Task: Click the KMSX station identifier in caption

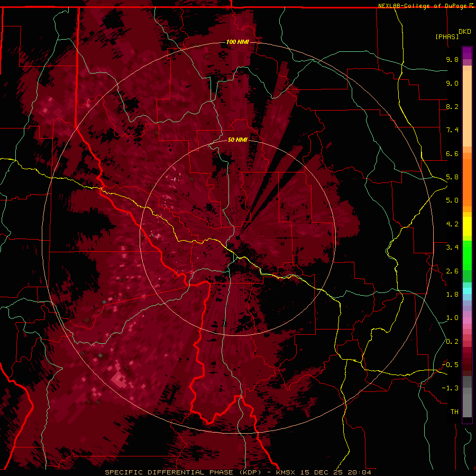Action: click(x=286, y=472)
